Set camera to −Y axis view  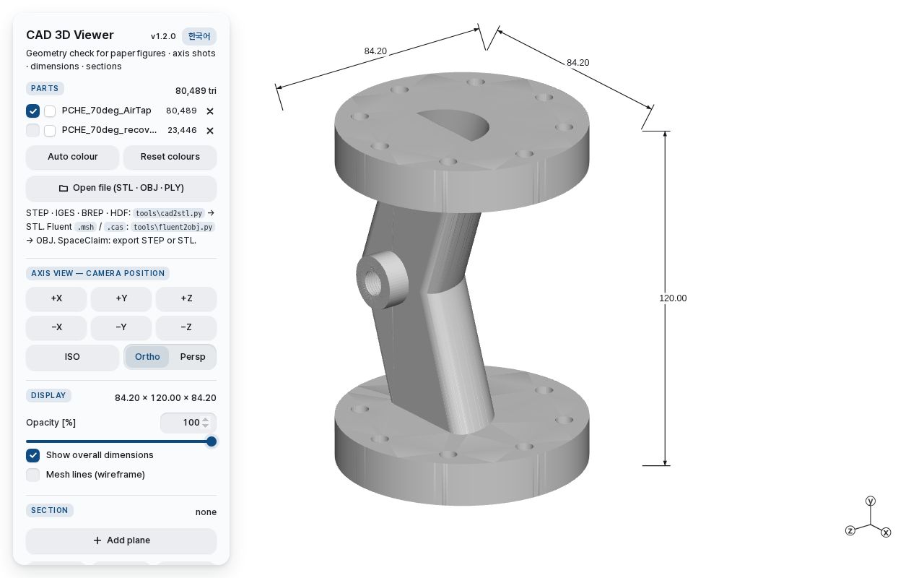(x=121, y=327)
